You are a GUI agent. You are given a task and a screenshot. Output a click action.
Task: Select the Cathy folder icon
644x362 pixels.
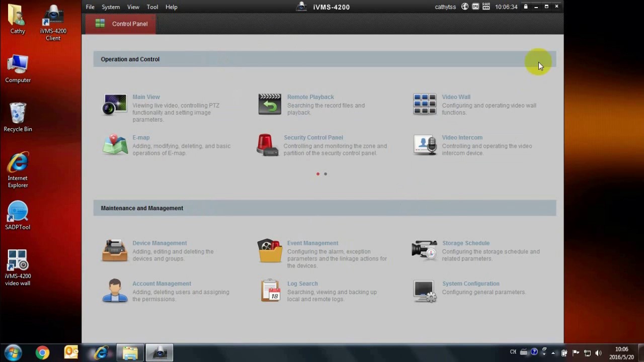coord(18,19)
